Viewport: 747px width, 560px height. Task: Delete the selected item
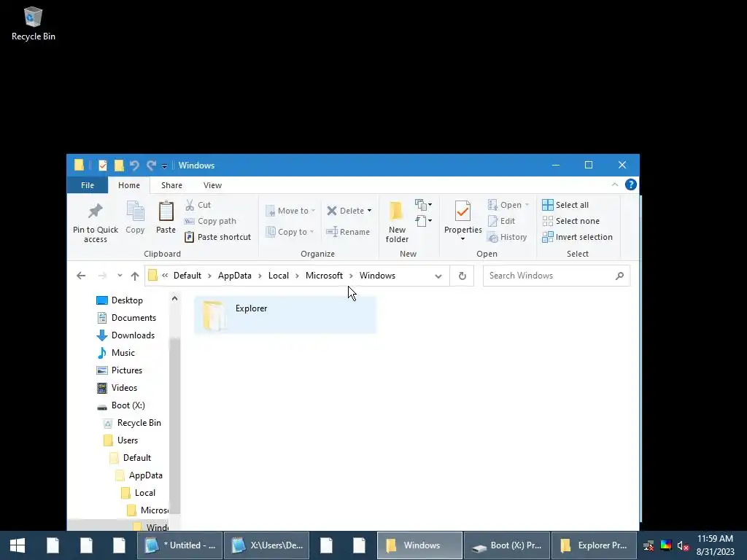(x=346, y=211)
